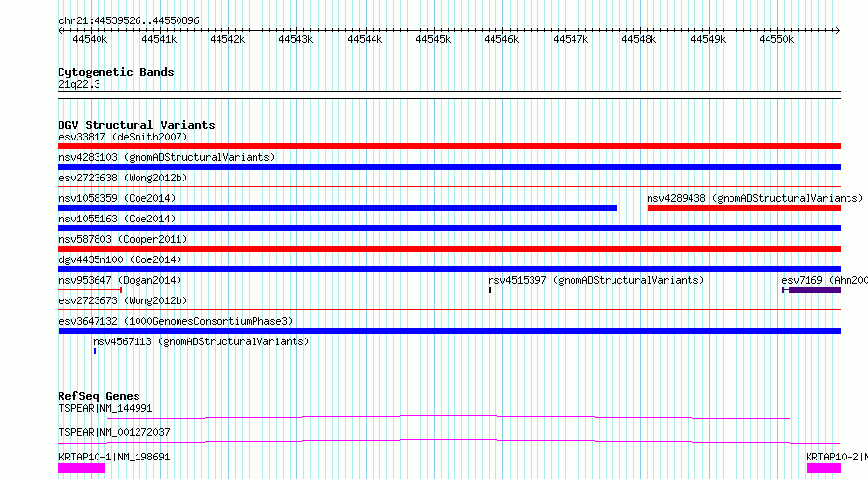Click the TSPEAR|NM_001272037 transcript label

(114, 432)
